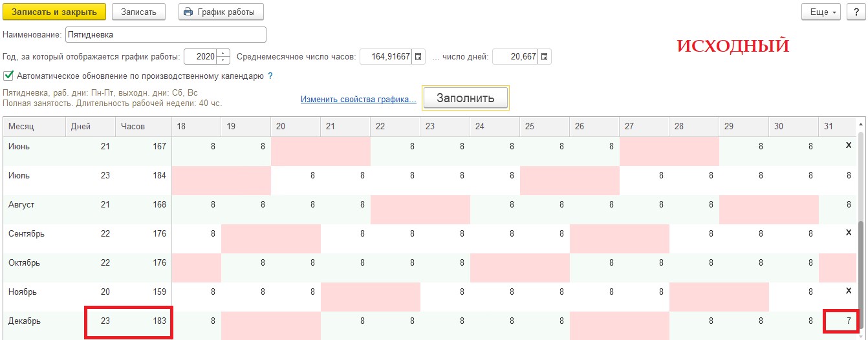Click the blue help mark beside automatic update
Viewport: 868px width, 340px height.
[270, 76]
